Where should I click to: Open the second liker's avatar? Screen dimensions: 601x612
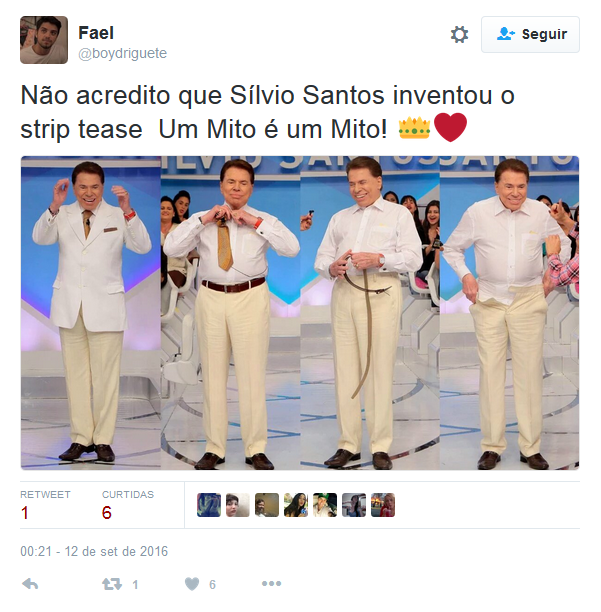click(238, 505)
